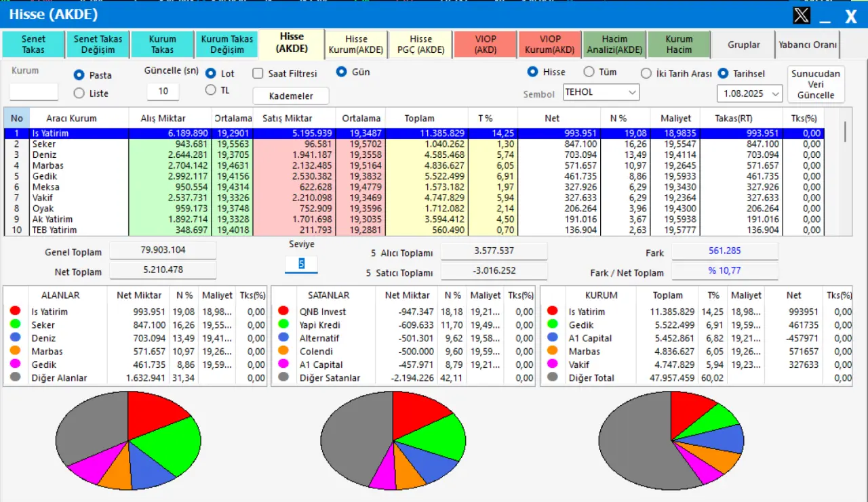Click the SATANLAR pie chart
868x502 pixels.
pyautogui.click(x=393, y=440)
